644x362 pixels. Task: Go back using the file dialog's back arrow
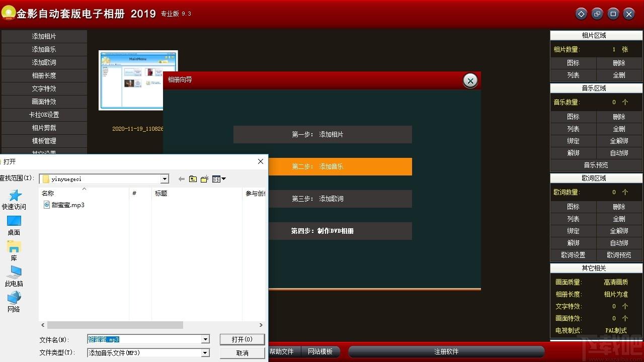[x=181, y=179]
